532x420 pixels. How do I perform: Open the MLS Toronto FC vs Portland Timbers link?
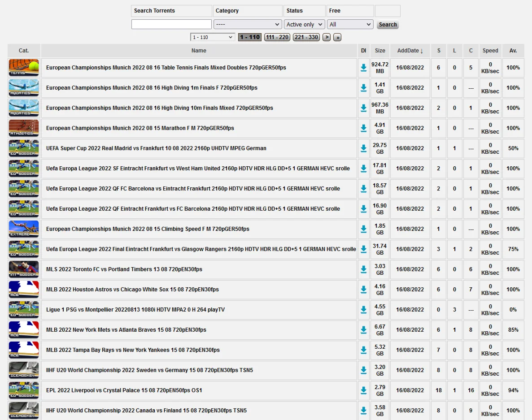[124, 269]
